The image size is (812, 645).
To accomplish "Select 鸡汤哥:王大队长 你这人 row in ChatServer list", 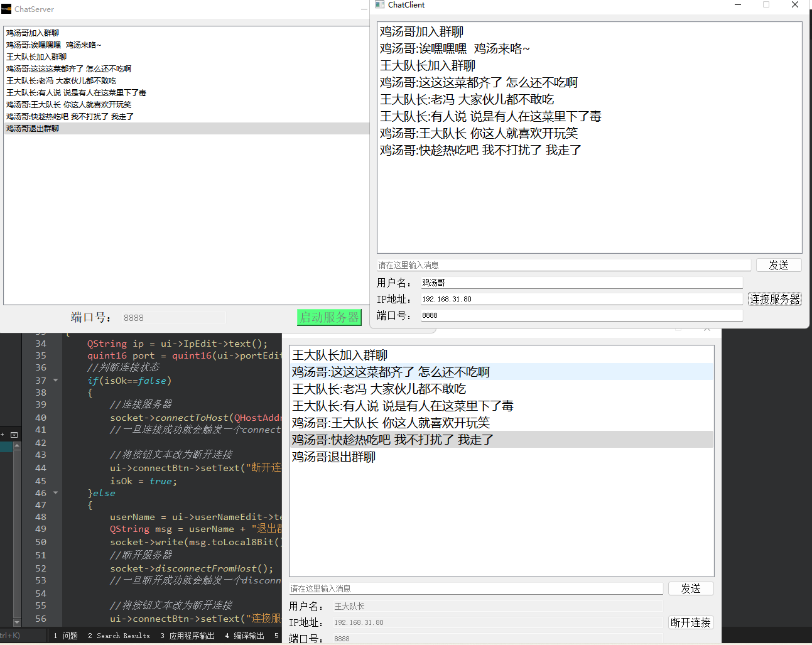I will coord(187,104).
